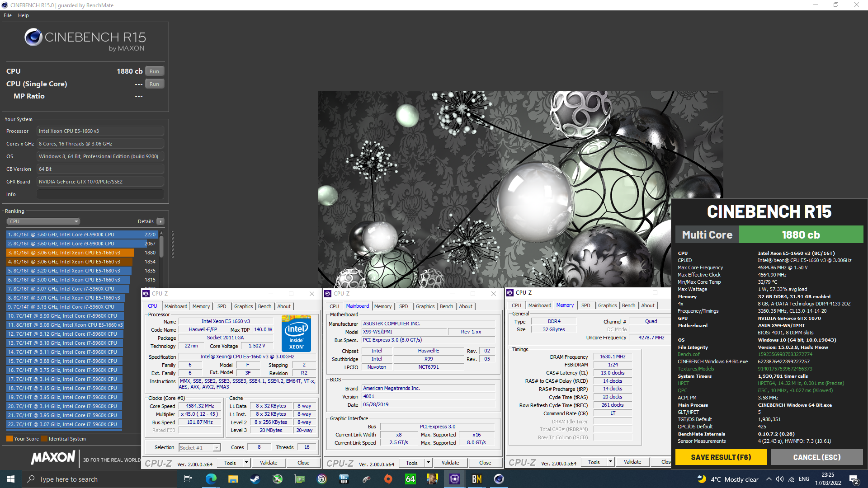Image resolution: width=868 pixels, height=488 pixels.
Task: Click CANCEL (ESC) in BenchMate panel
Action: pos(817,457)
